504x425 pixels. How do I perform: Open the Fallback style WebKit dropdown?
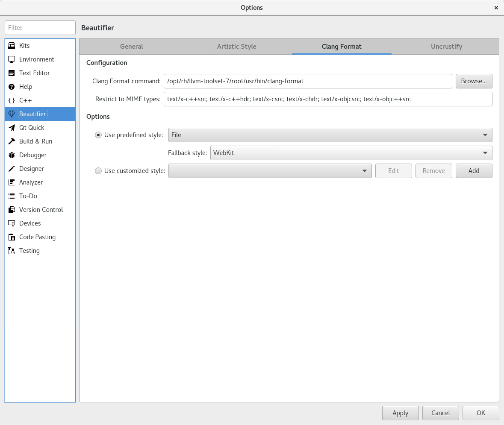pos(351,153)
